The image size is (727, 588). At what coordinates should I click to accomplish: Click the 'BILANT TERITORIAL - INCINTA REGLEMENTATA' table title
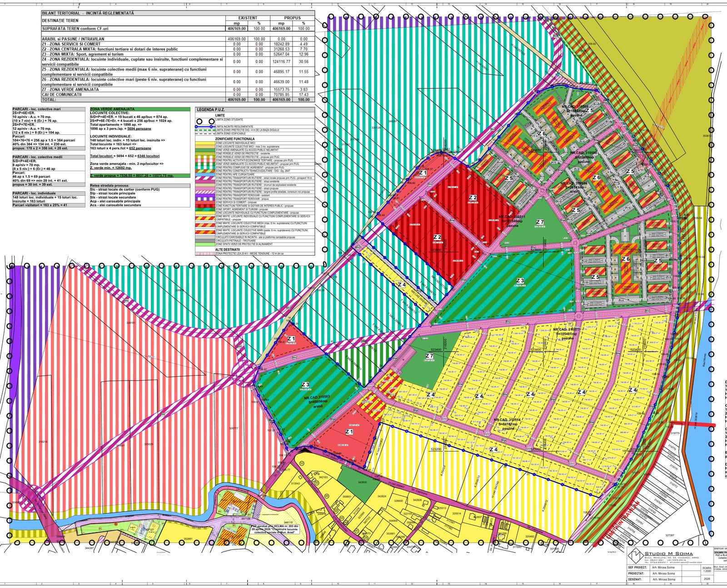coord(88,13)
